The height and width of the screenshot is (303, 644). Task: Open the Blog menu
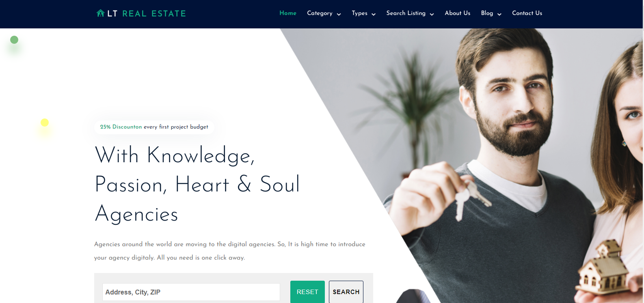(x=487, y=13)
